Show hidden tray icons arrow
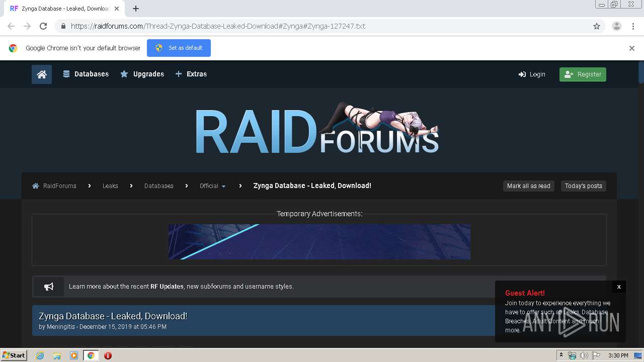The width and height of the screenshot is (644, 362). 561,355
